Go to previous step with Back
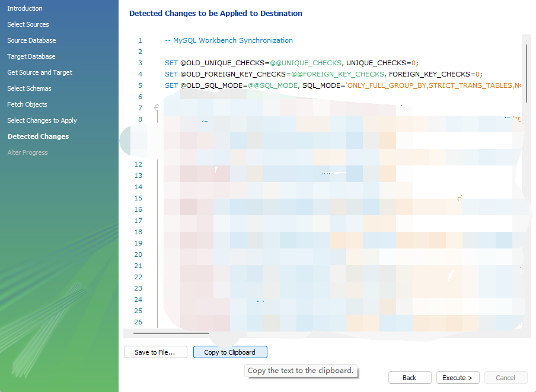Image resolution: width=536 pixels, height=392 pixels. 410,378
